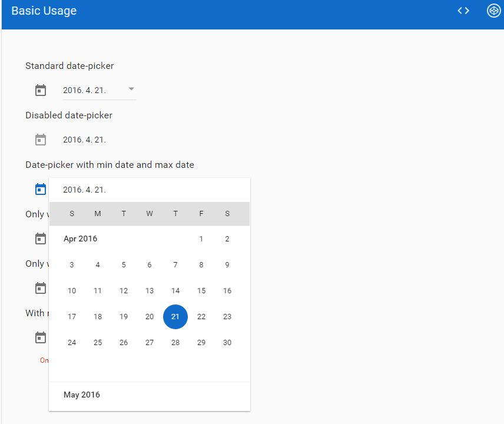
Task: Click the calendar icon directly below the blue one
Action: 40,238
